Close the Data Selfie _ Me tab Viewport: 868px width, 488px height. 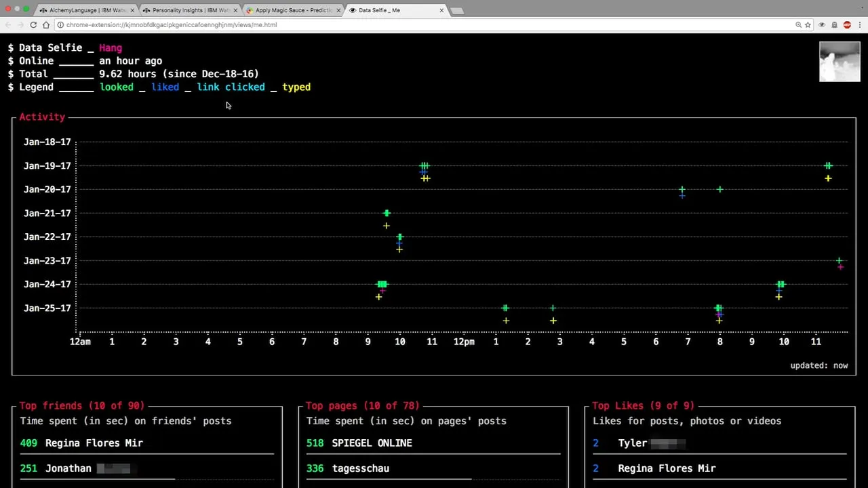coord(441,10)
